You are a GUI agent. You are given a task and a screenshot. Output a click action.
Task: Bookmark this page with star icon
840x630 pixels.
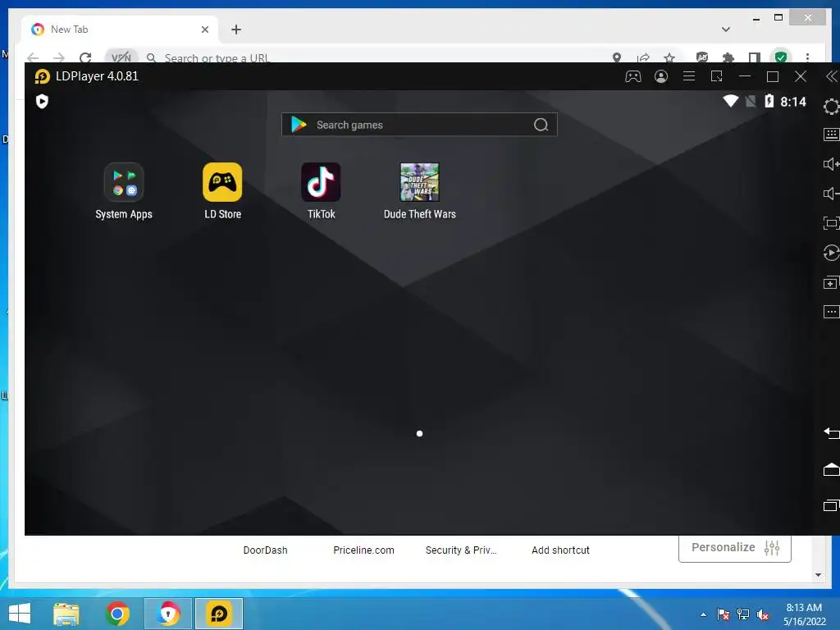point(669,57)
